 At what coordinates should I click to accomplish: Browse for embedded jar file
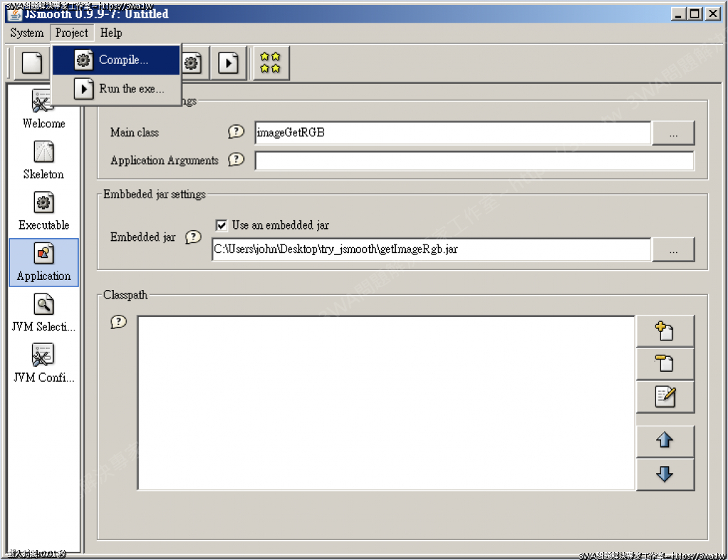tap(673, 249)
